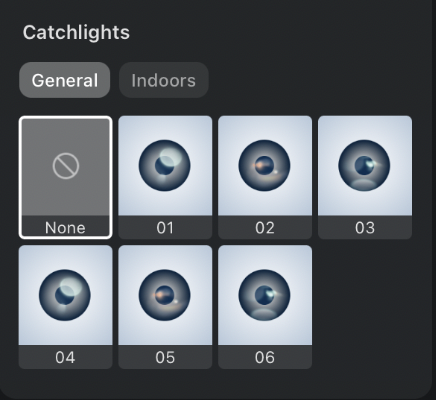Viewport: 436px width, 400px height.
Task: Pick catchlight 03 eye preview
Action: [x=364, y=166]
